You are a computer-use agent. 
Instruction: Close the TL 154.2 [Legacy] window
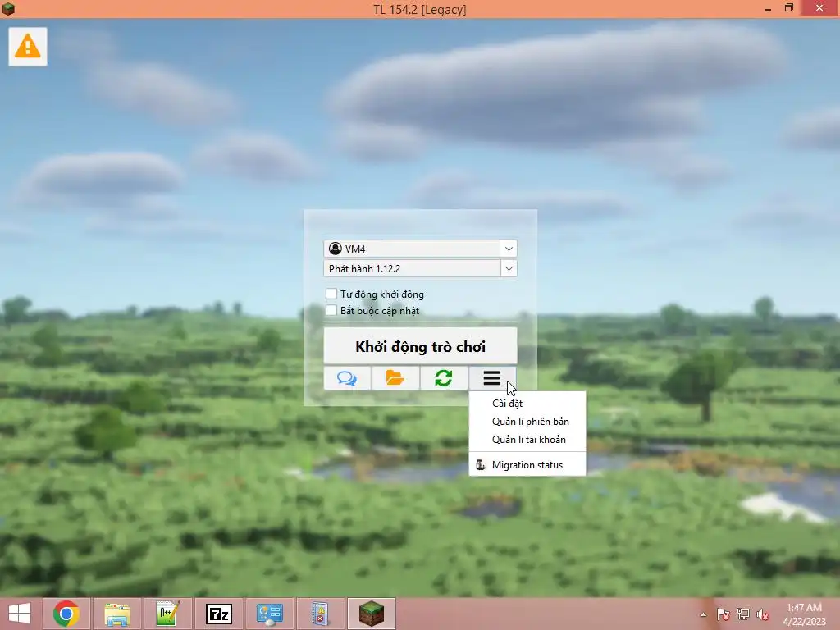819,8
